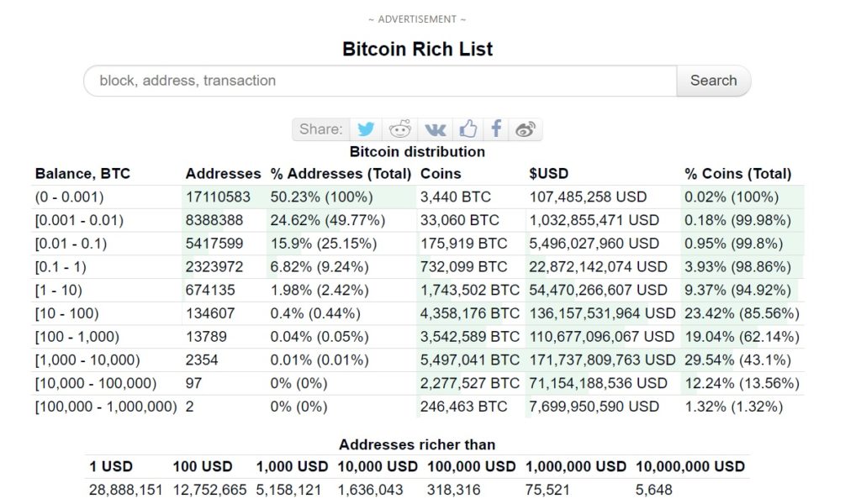Click the $USD column header
Image resolution: width=861 pixels, height=504 pixels.
[548, 174]
